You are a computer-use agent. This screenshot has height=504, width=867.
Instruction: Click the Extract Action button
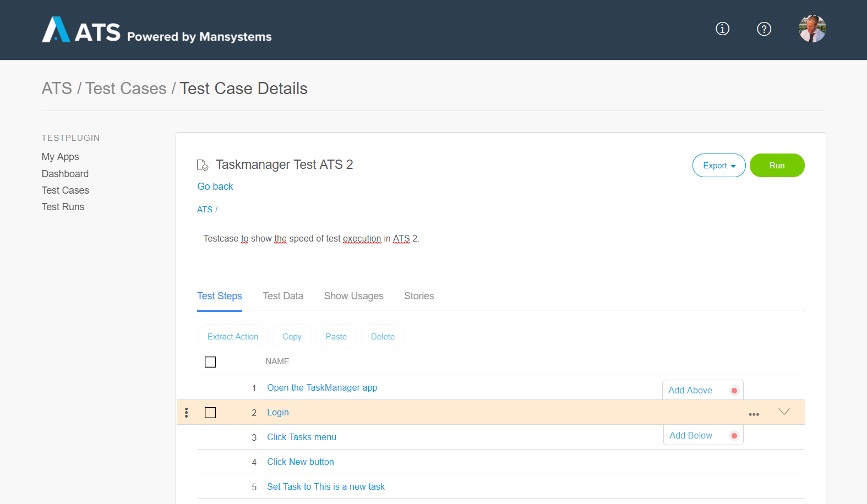[233, 336]
